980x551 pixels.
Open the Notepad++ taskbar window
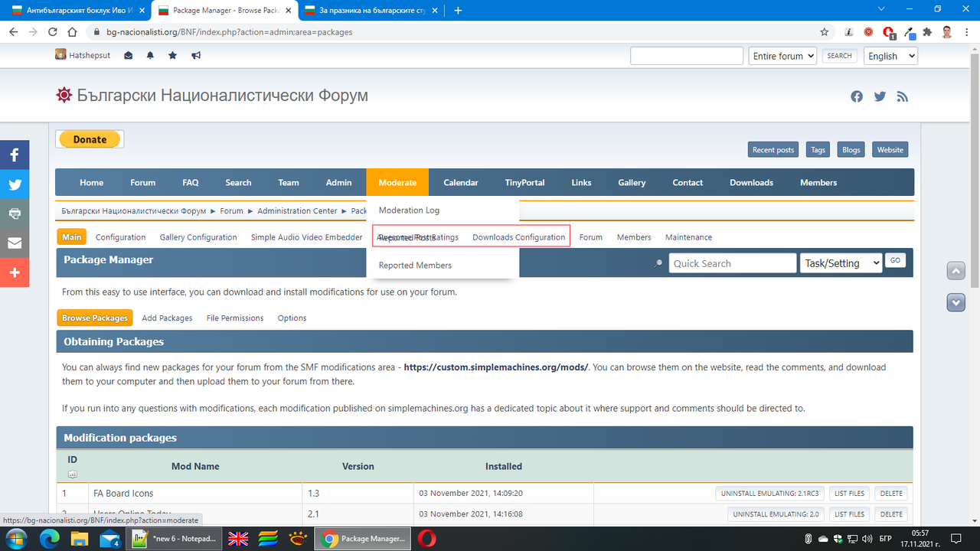coord(174,539)
